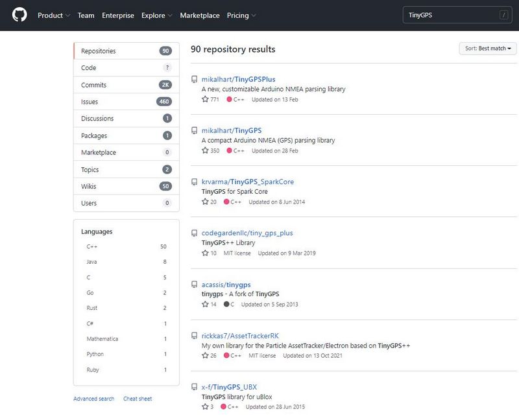Expand the Explore dropdown menu
Viewport: 519px width, 420px height.
pos(156,16)
